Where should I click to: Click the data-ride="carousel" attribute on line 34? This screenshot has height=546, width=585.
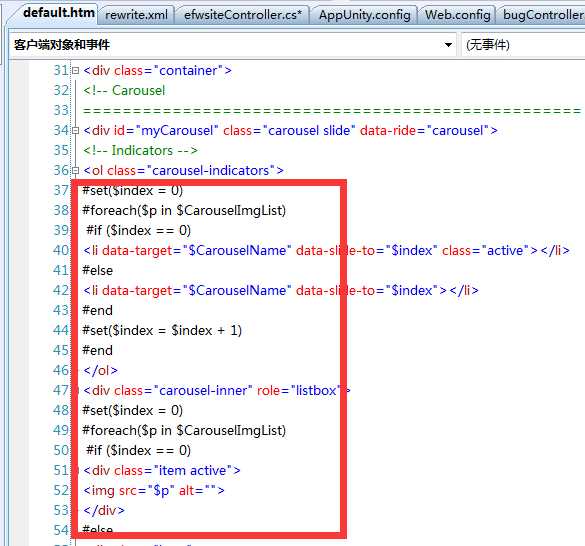pyautogui.click(x=424, y=130)
